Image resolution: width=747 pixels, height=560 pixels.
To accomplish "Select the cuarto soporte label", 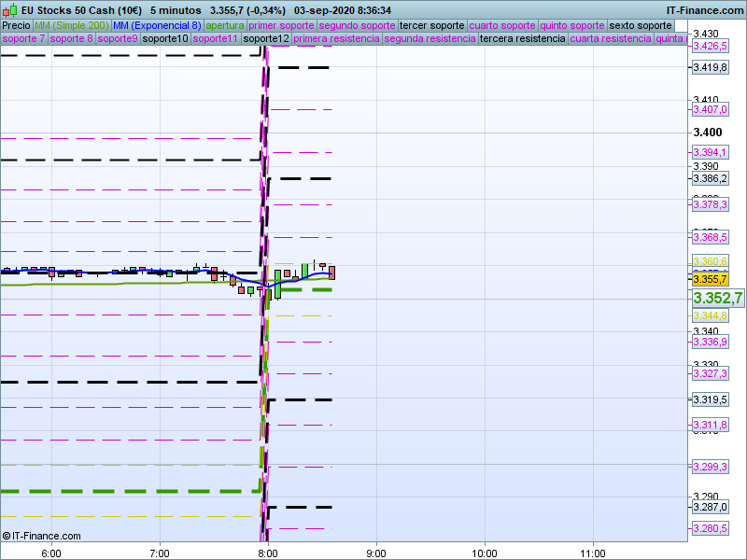I will point(502,26).
